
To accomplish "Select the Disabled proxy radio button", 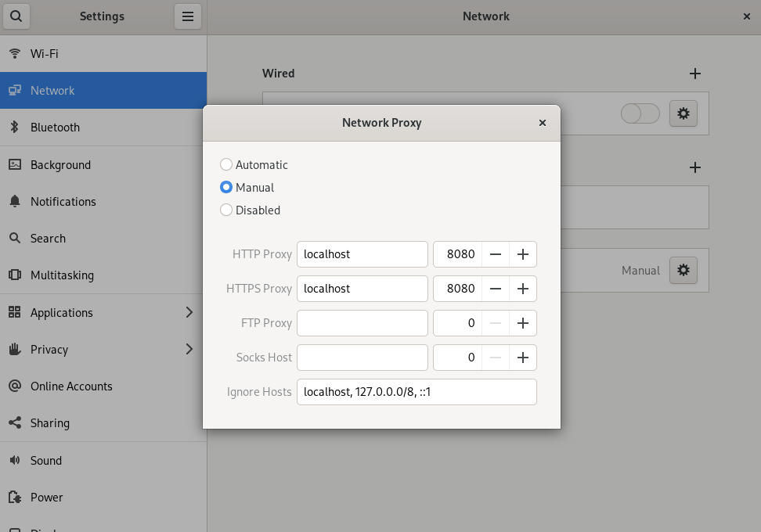I will [x=226, y=210].
